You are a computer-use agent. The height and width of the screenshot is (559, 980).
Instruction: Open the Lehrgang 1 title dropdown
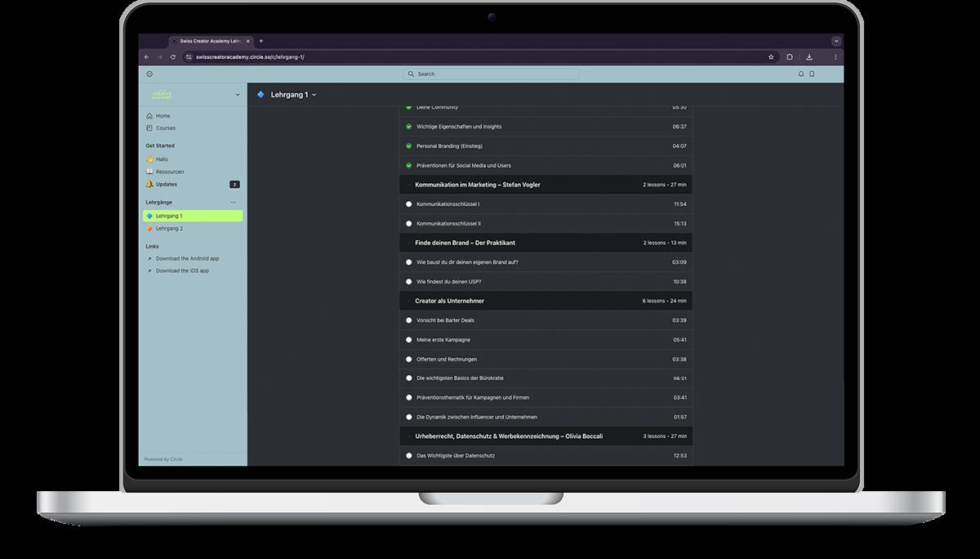click(x=314, y=95)
